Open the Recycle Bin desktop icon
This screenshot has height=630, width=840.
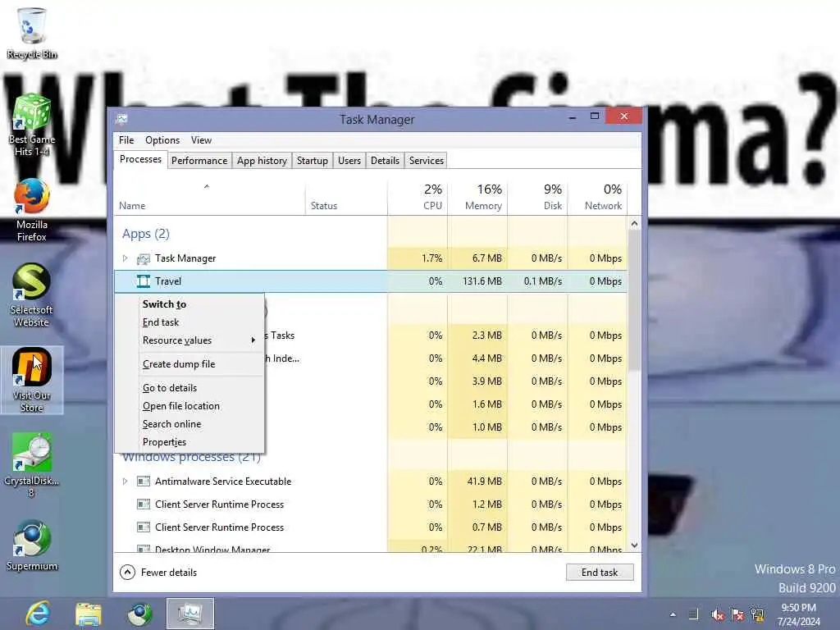tap(32, 33)
